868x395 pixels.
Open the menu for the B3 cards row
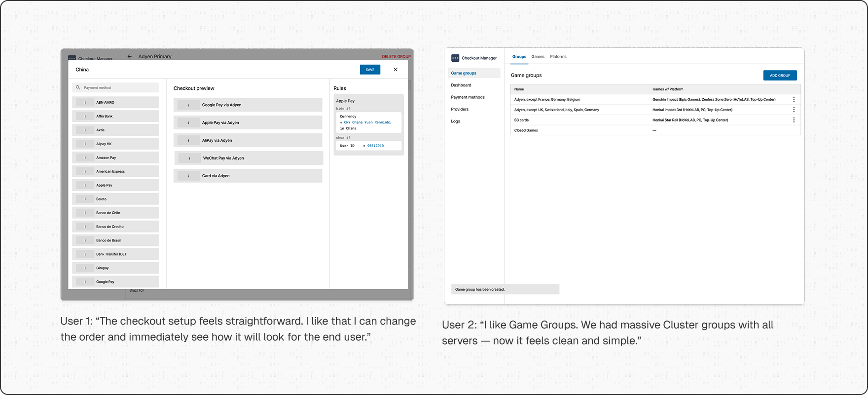[794, 120]
